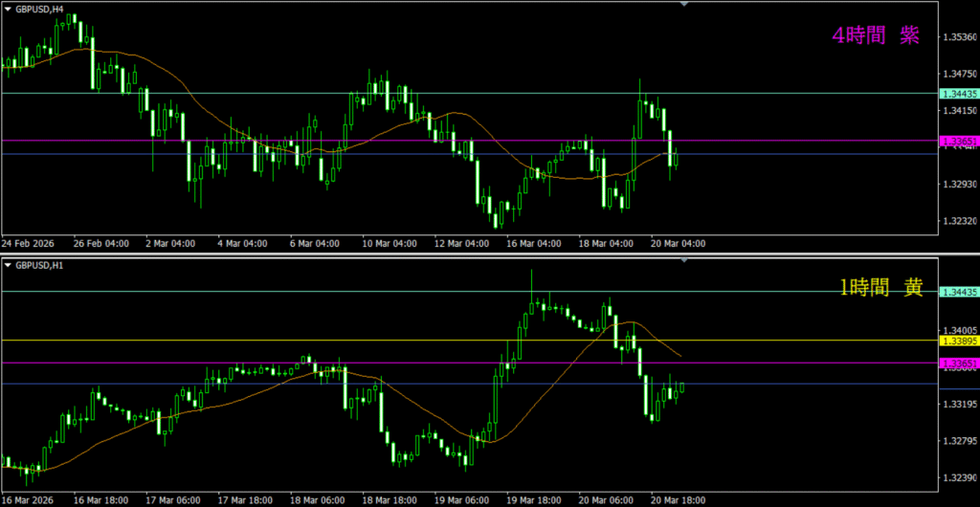The image size is (980, 507).
Task: Select the magenta 1.33651 price tag on H4 chart
Action: click(959, 142)
